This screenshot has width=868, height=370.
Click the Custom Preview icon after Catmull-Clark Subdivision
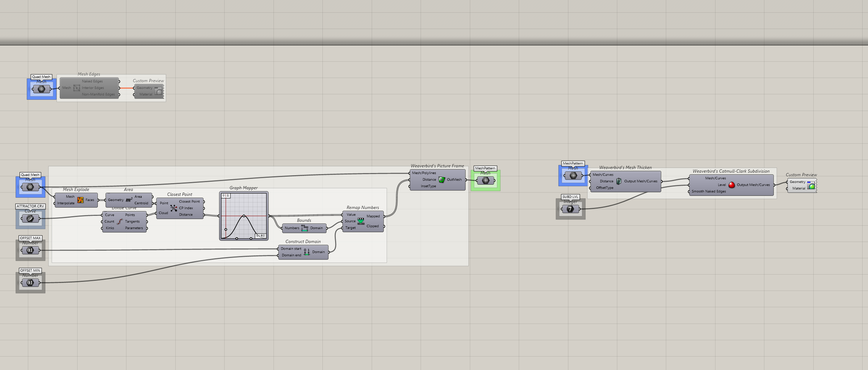[x=811, y=185]
